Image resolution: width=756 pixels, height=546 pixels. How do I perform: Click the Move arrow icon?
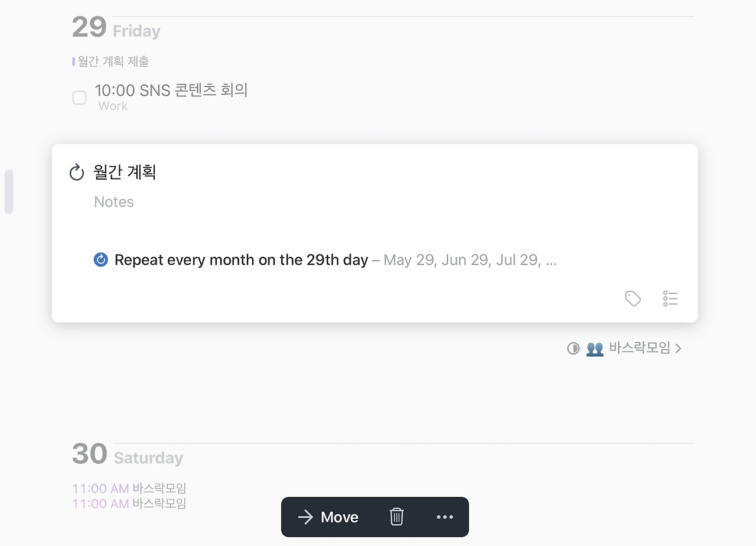point(305,517)
